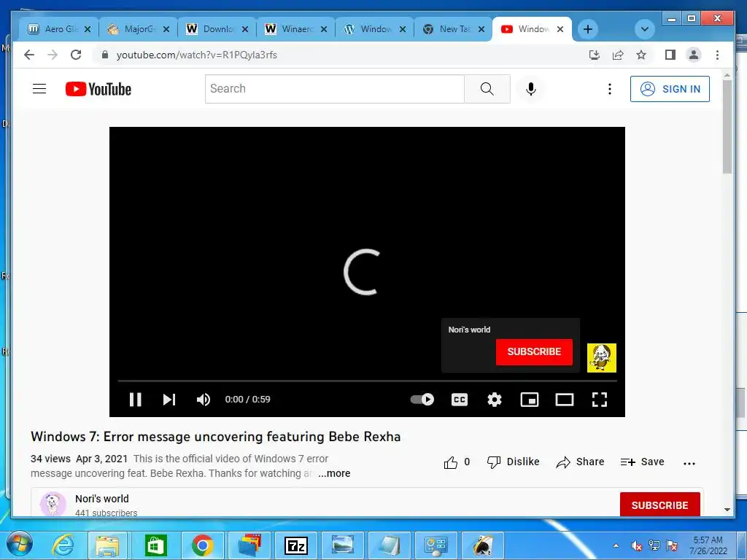Open Chrome three-dot menu
The image size is (747, 560).
click(x=717, y=55)
